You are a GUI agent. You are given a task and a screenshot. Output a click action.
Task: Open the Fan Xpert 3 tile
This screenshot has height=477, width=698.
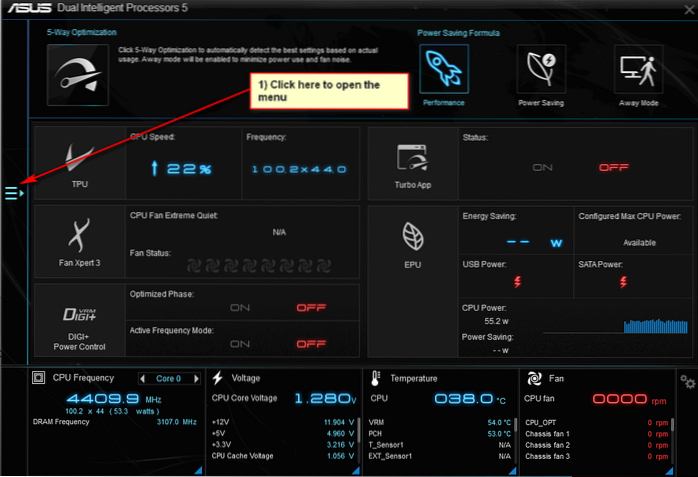pyautogui.click(x=80, y=240)
